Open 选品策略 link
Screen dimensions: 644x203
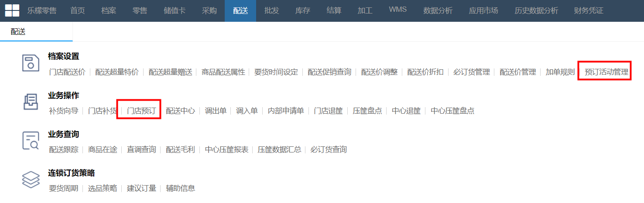point(103,189)
